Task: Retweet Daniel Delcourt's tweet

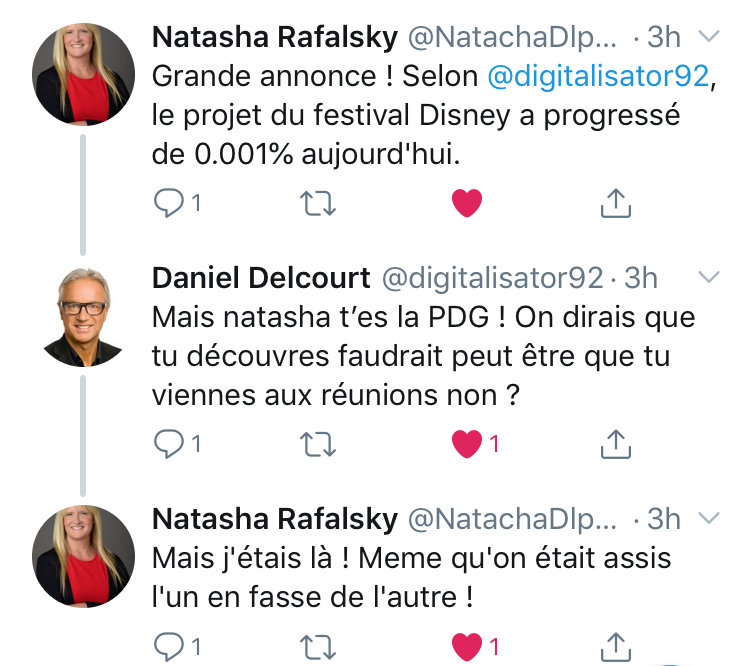Action: (x=319, y=443)
